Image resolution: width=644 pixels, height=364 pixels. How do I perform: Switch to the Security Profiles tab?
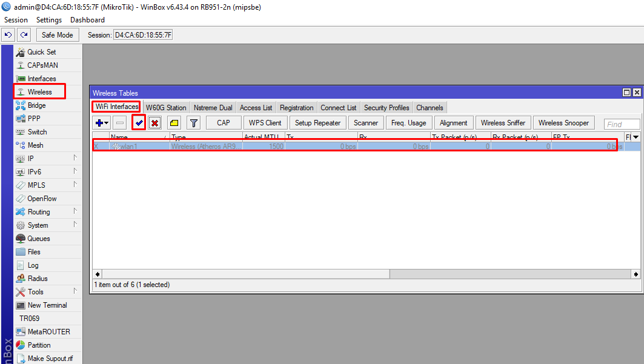(x=387, y=108)
